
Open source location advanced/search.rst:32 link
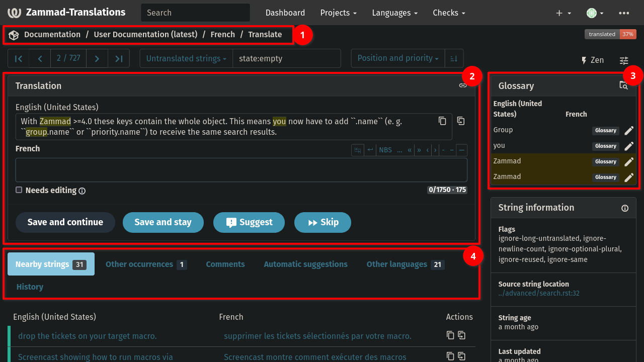coord(539,293)
